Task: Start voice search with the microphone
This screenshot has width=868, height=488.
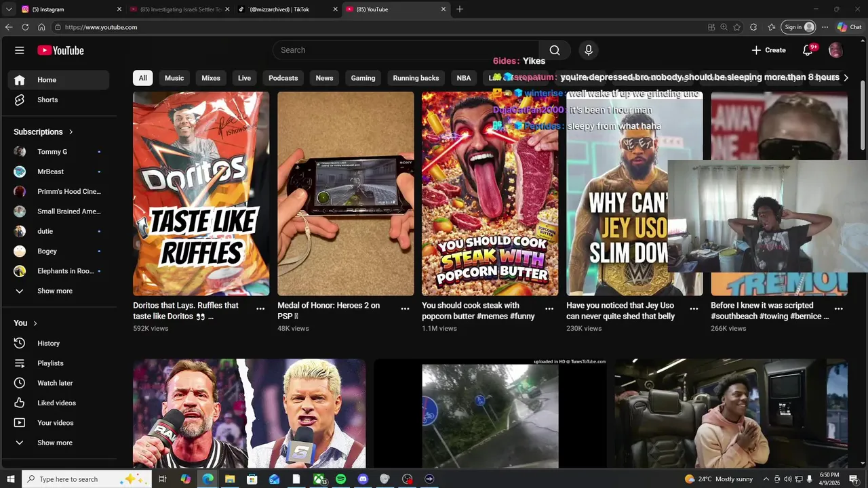Action: 589,50
